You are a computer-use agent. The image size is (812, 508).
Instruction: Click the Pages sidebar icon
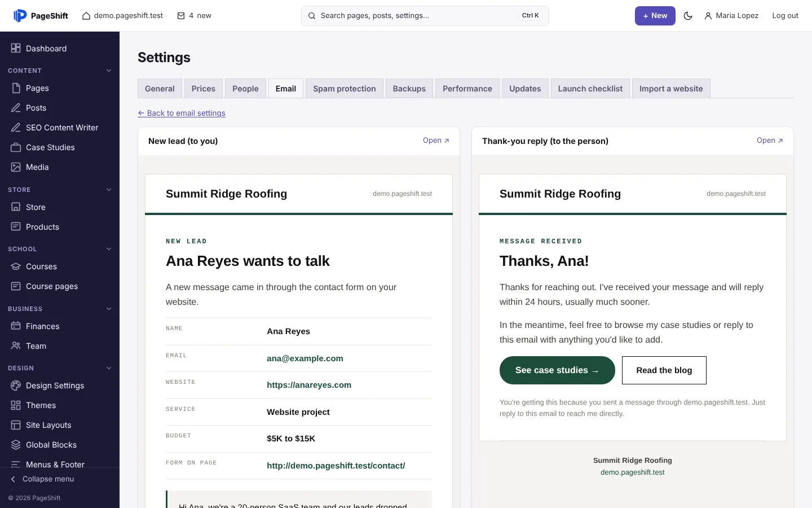click(x=16, y=88)
